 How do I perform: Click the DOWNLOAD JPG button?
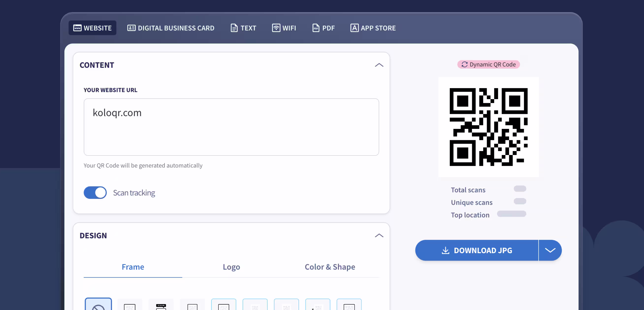coord(477,250)
